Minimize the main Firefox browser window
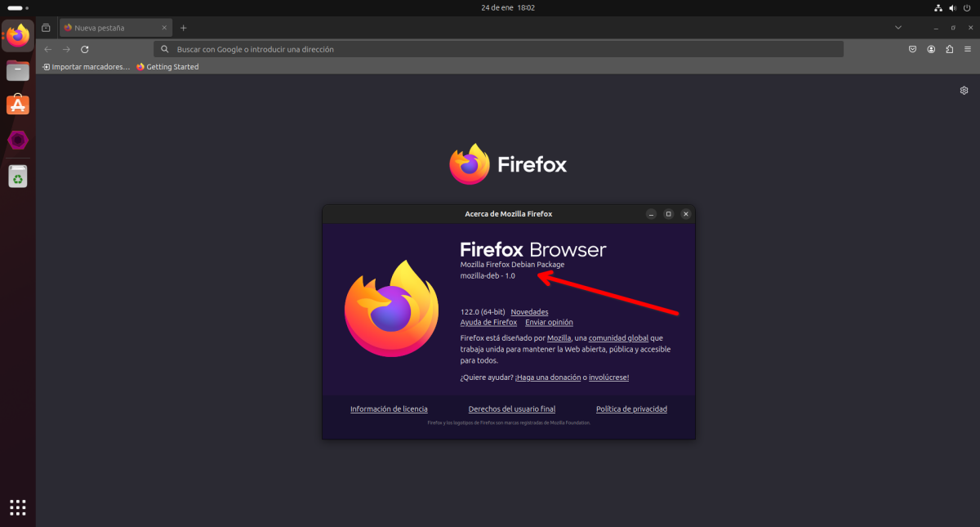Image resolution: width=980 pixels, height=527 pixels. (934, 28)
